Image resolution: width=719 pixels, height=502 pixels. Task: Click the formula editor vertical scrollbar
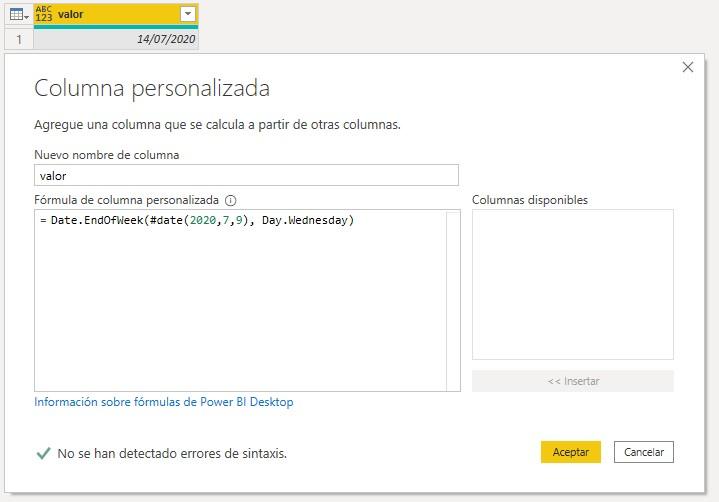pyautogui.click(x=453, y=300)
